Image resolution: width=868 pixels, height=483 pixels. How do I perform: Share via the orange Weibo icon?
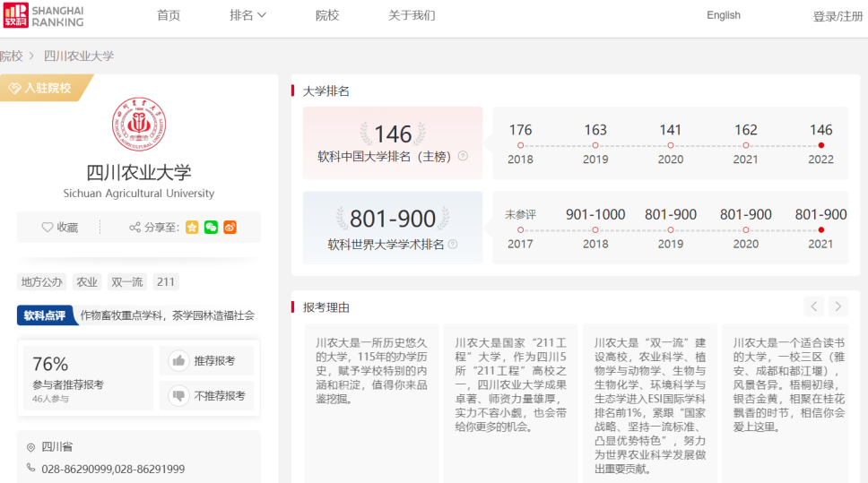pyautogui.click(x=230, y=228)
